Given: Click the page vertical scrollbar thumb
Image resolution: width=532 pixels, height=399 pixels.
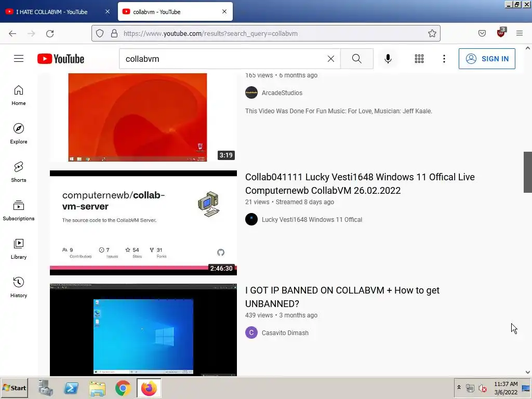Looking at the screenshot, I should point(528,172).
